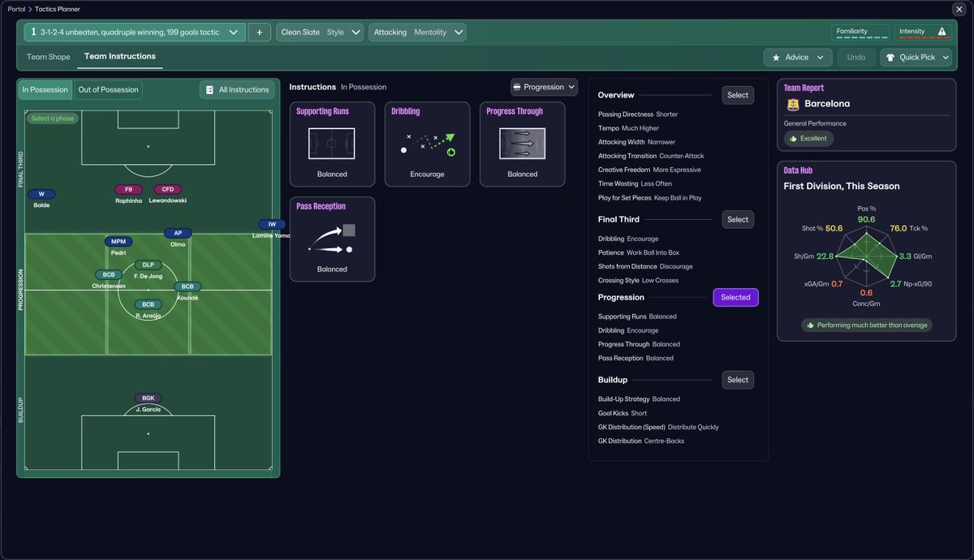
Task: Click 'Creative Freedom More Expressive' row
Action: point(649,170)
